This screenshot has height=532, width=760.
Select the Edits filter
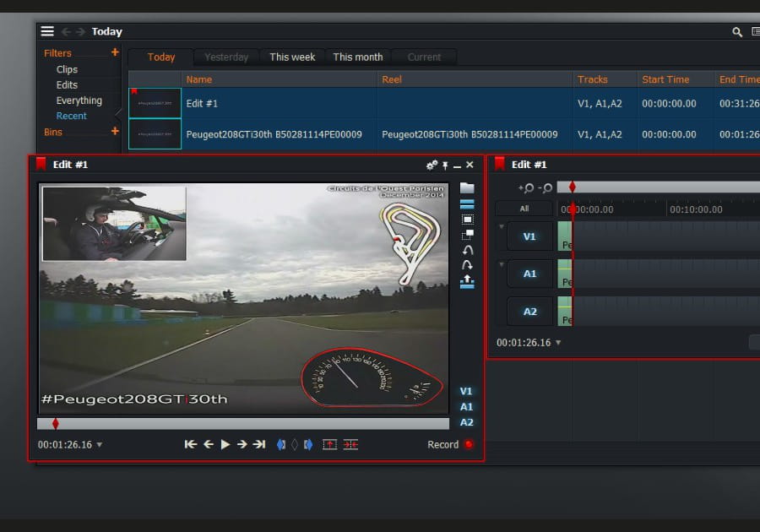(67, 84)
